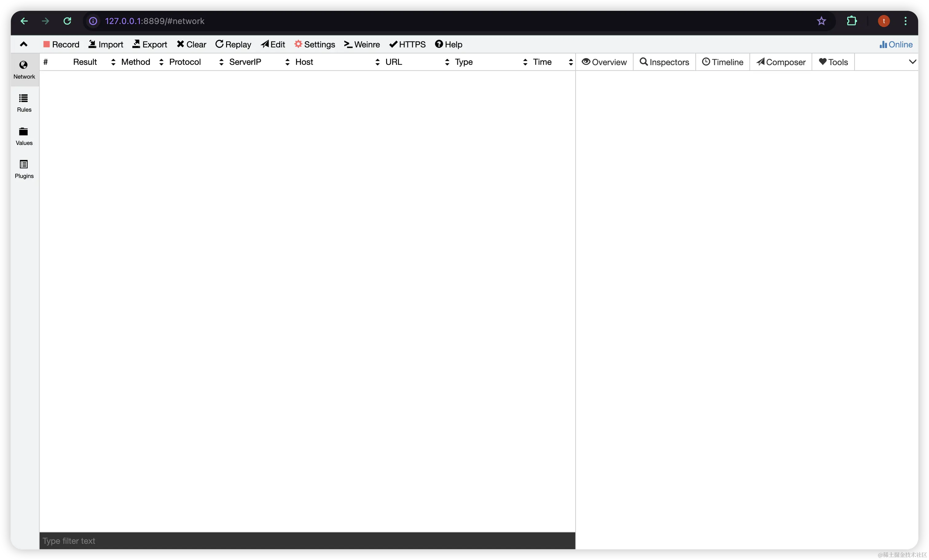Expand the right panel chevron dropdown

(912, 62)
